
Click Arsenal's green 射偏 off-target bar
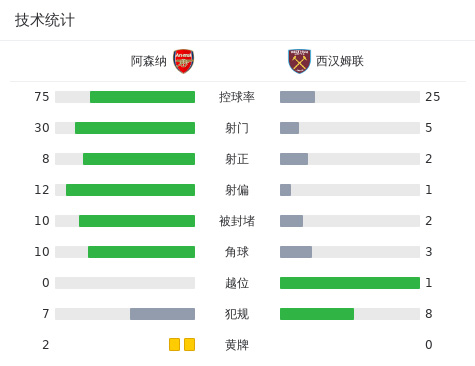tap(130, 190)
